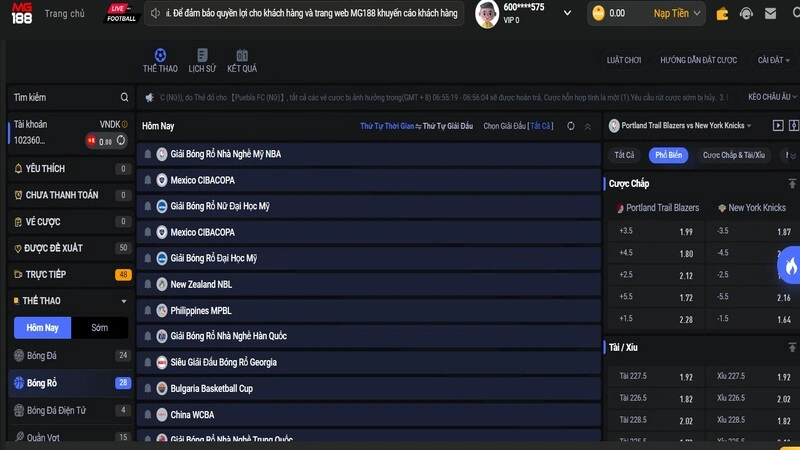Select Bóng Đá Điện Tử category
Viewport: 800px width, 450px height.
click(x=70, y=410)
